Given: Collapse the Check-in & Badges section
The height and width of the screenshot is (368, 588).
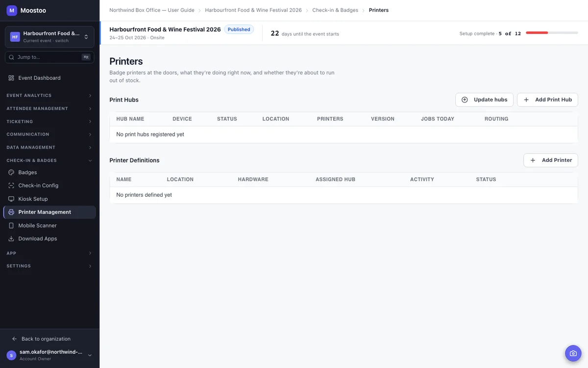Looking at the screenshot, I should pyautogui.click(x=49, y=160).
